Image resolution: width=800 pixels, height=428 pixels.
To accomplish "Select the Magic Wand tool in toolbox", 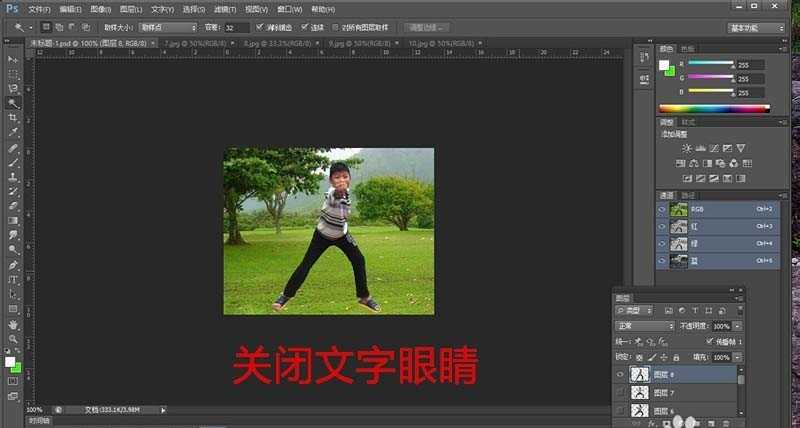I will point(14,103).
